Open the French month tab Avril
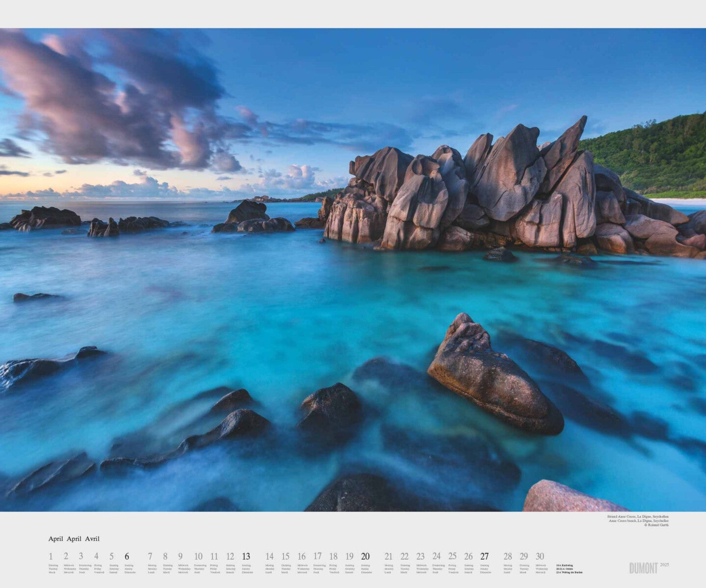This screenshot has width=706, height=588. point(94,538)
